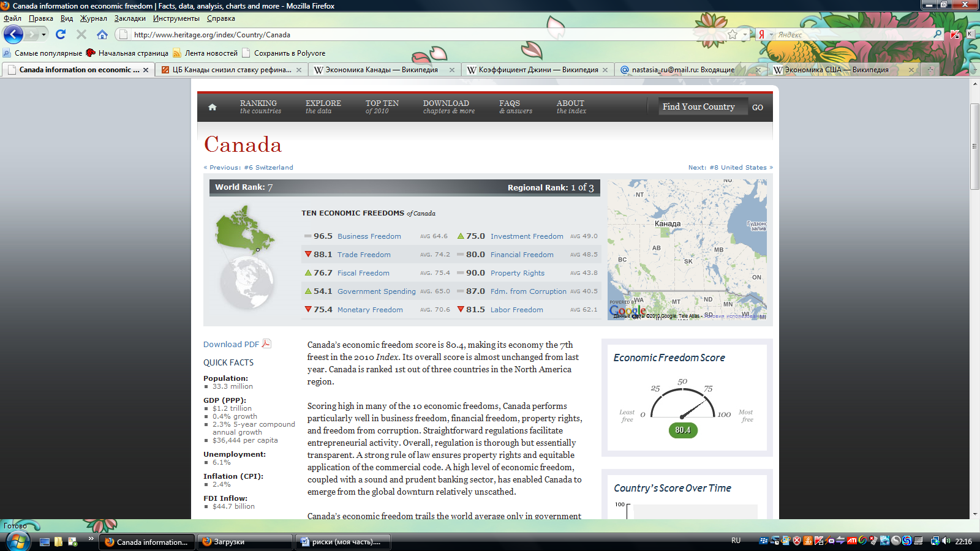The height and width of the screenshot is (551, 980).
Task: Close the Коэффициент Джини tab
Action: tap(605, 70)
